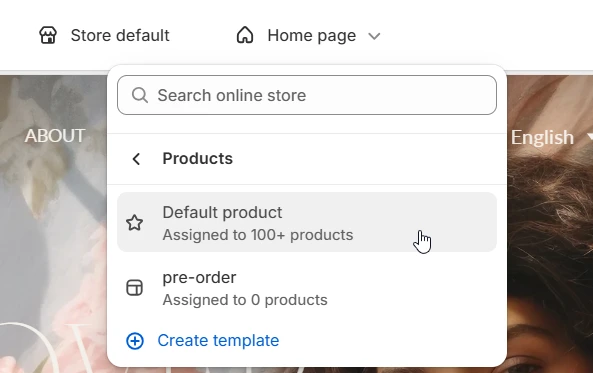Expand the Home page dropdown chevron
The width and height of the screenshot is (593, 373).
click(374, 36)
